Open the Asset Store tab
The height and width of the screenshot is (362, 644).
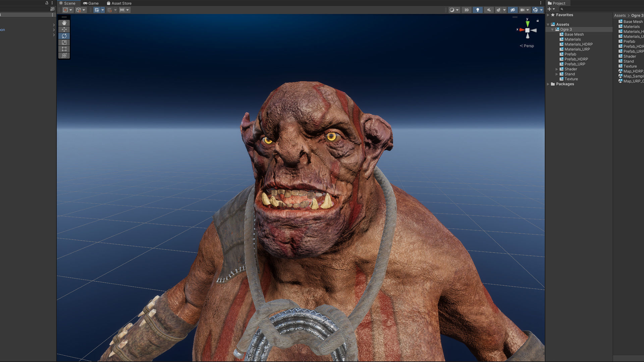[x=119, y=3]
